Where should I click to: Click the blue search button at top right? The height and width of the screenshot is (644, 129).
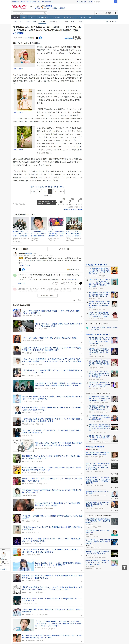click(x=115, y=2)
